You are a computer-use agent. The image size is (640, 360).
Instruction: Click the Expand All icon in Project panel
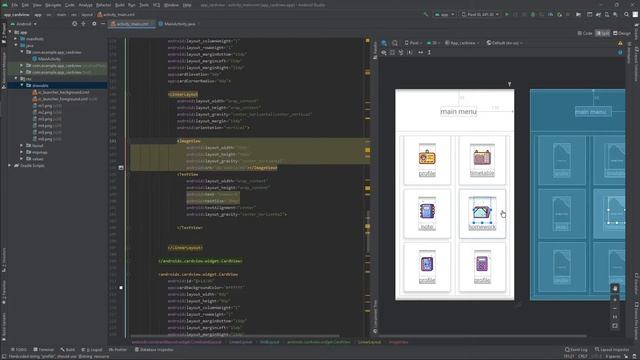click(x=83, y=24)
